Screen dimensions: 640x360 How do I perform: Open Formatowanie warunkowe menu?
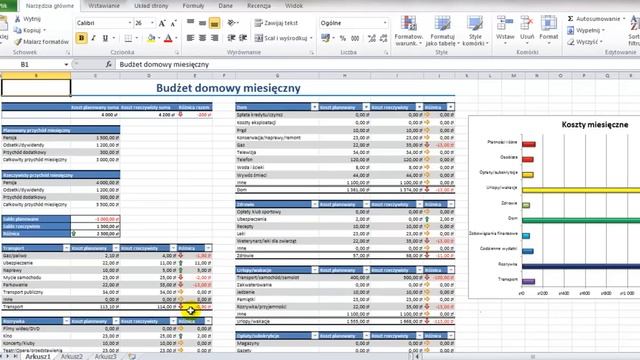click(x=409, y=31)
